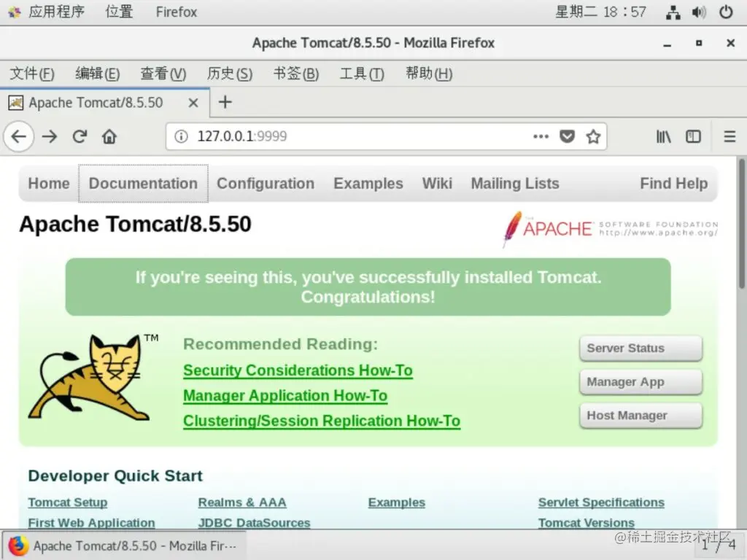Open page actions three-dot menu

[541, 136]
